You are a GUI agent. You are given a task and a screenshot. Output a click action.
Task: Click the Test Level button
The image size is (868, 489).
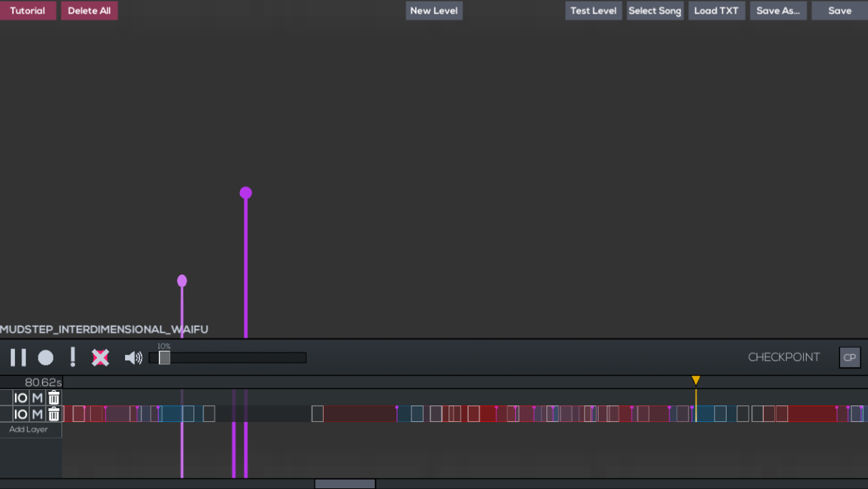tap(593, 11)
